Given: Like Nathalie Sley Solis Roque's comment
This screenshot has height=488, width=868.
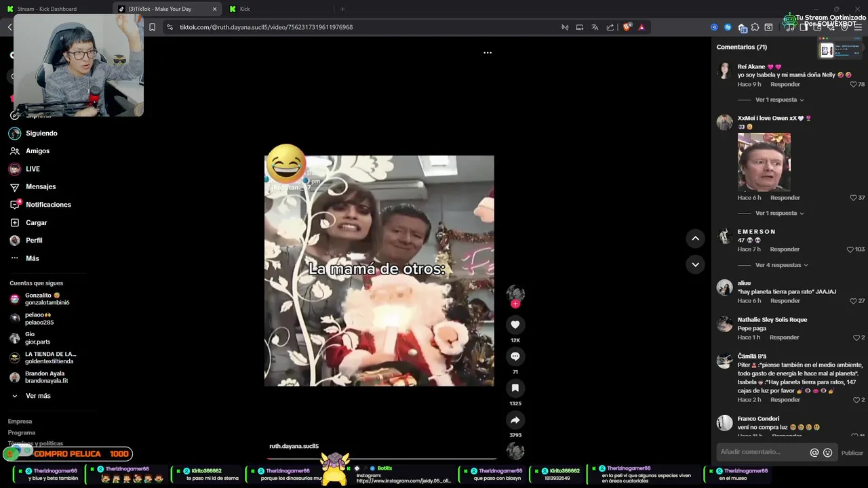Looking at the screenshot, I should [856, 338].
